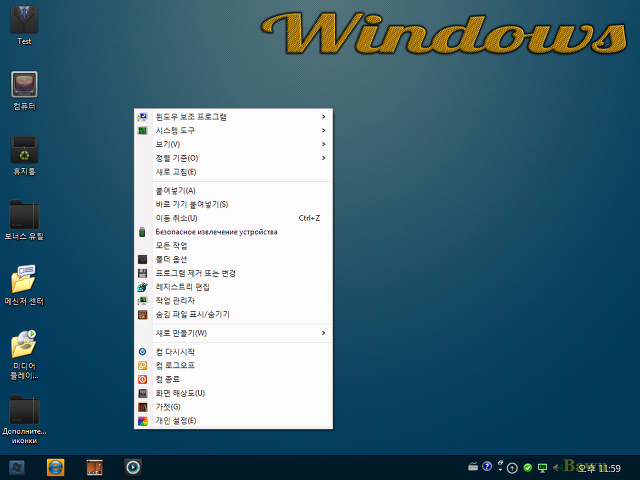Open 화면 해상도(U) entry
Image resolution: width=640 pixels, height=480 pixels.
(233, 393)
